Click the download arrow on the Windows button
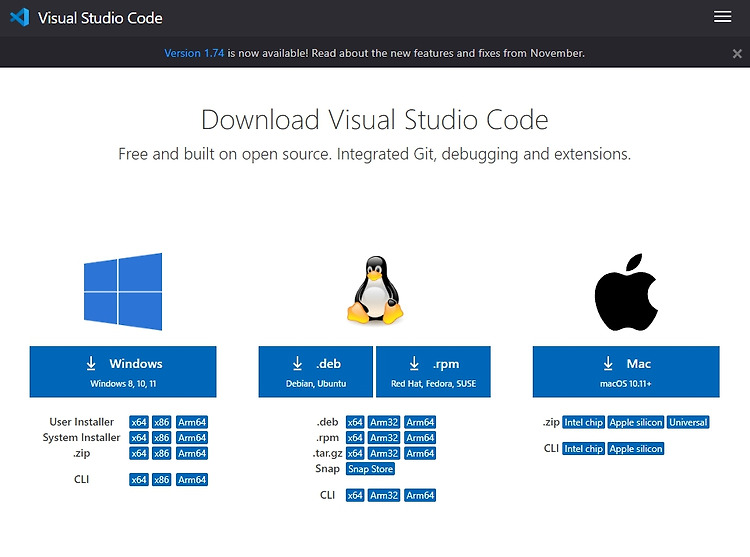This screenshot has height=557, width=750. (91, 363)
